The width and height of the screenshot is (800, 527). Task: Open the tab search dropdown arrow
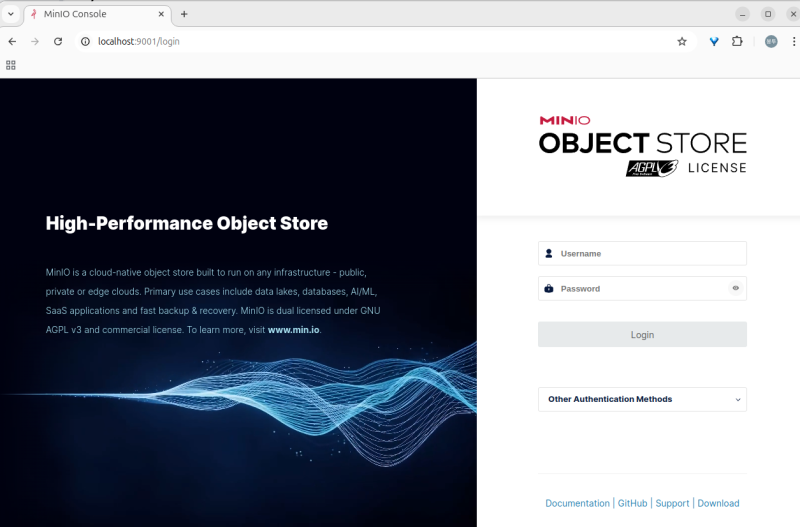tap(11, 14)
